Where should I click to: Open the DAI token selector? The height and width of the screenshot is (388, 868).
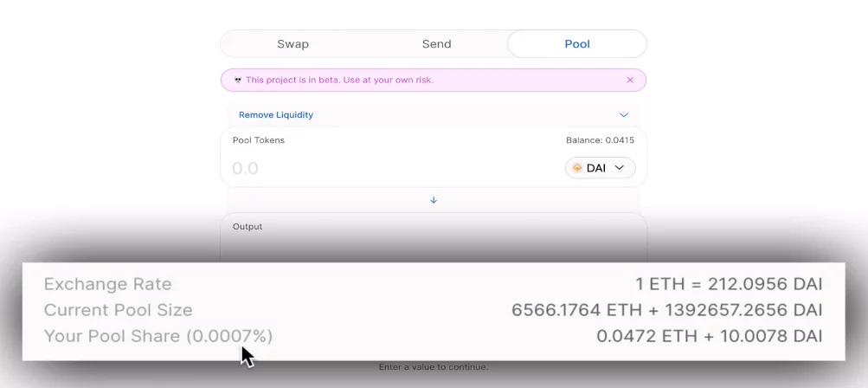[600, 168]
